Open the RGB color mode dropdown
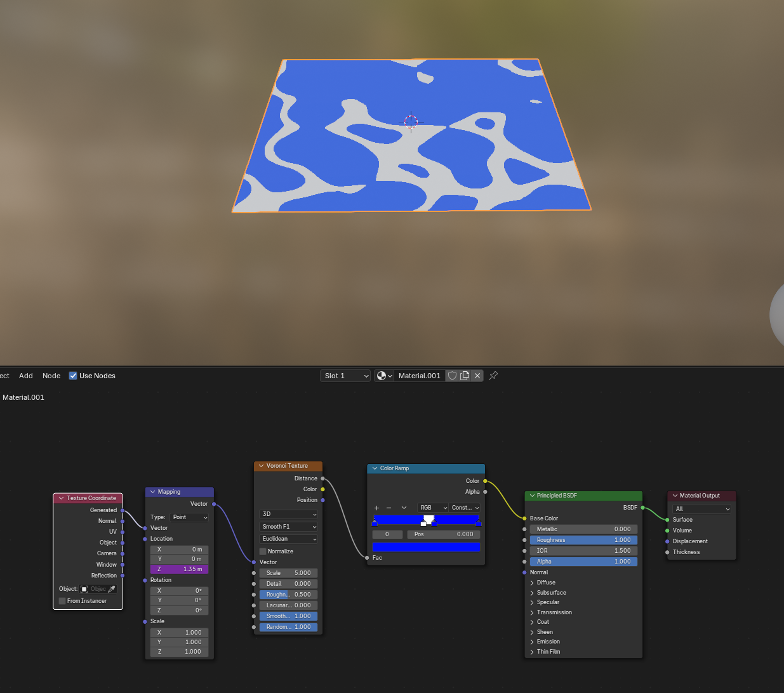The image size is (784, 693). click(x=433, y=508)
